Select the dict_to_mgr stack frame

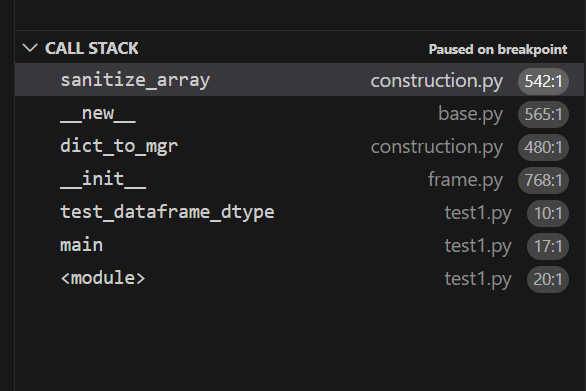pyautogui.click(x=299, y=146)
